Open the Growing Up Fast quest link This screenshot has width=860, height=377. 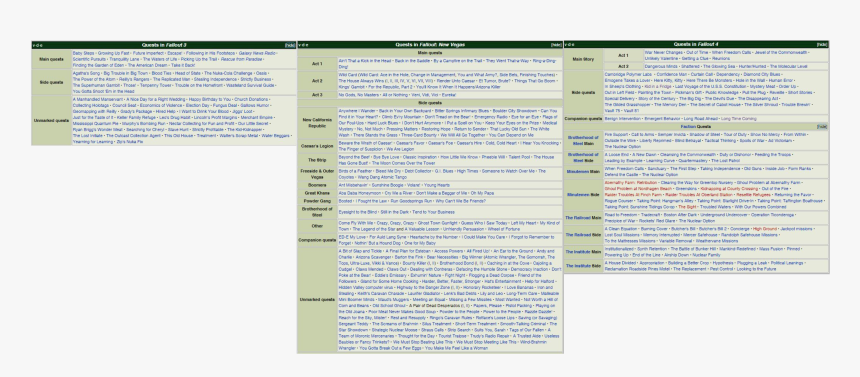[114, 53]
